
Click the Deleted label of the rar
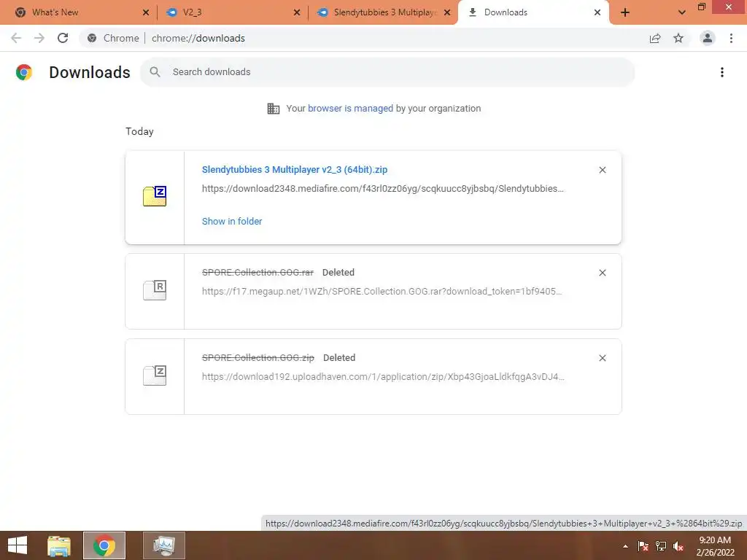(338, 273)
